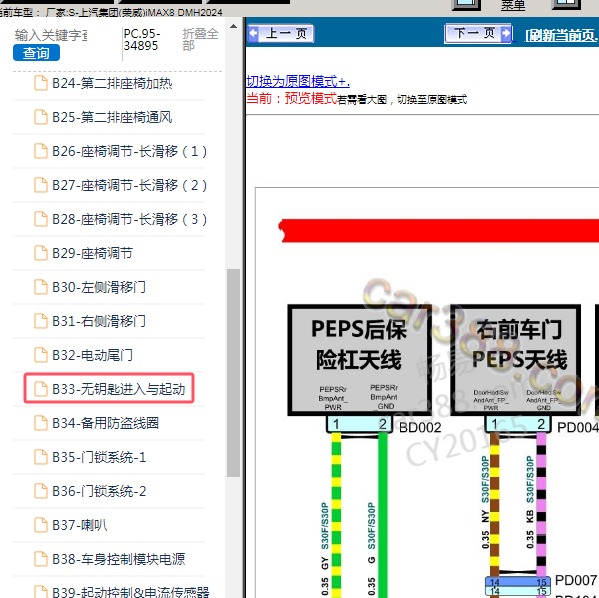Viewport: 599px width, 598px height.
Task: Click the right arrow on 下一页 button
Action: pos(506,34)
